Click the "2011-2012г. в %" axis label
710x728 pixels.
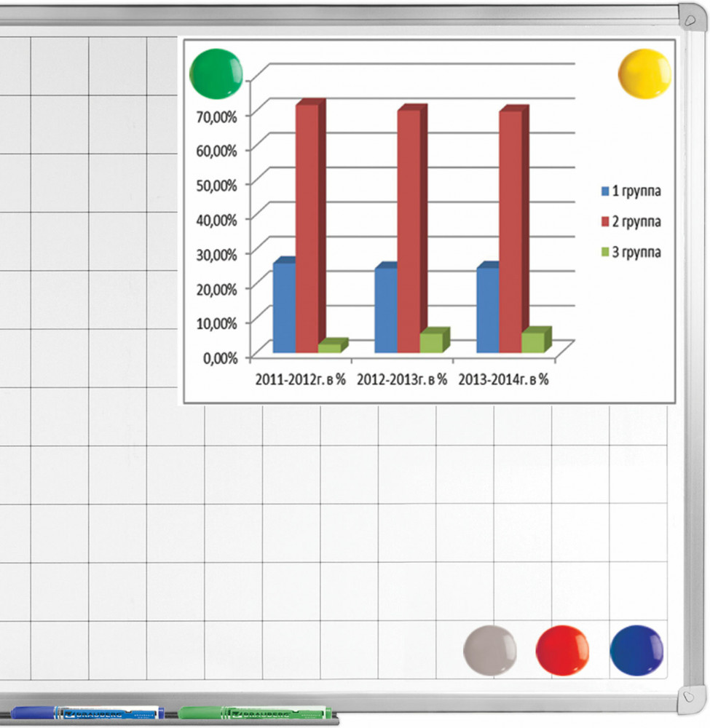(300, 379)
